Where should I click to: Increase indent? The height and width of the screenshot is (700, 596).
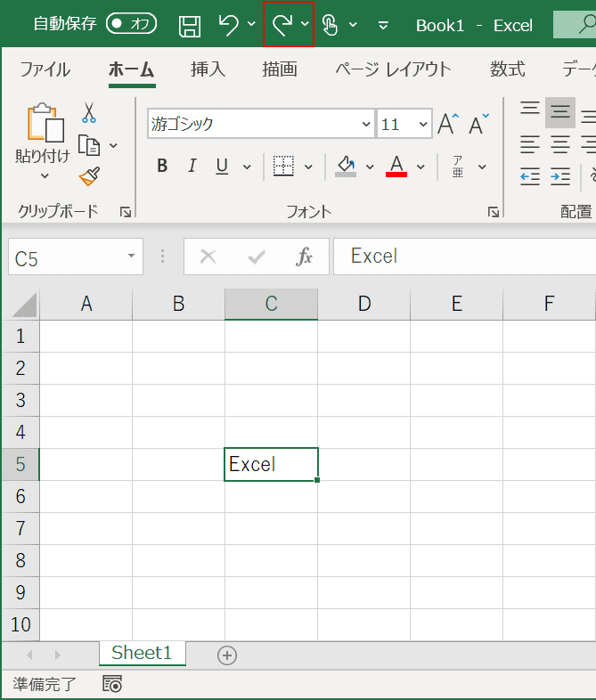(560, 177)
